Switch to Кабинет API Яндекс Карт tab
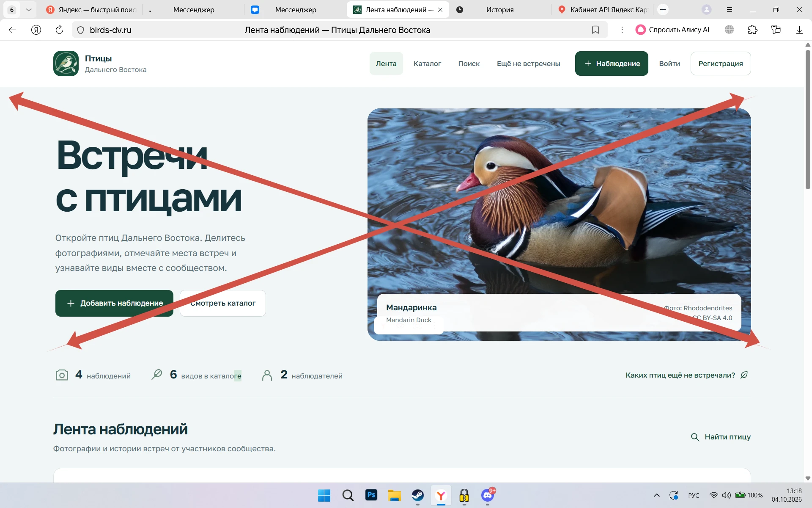This screenshot has width=812, height=508. pos(603,10)
